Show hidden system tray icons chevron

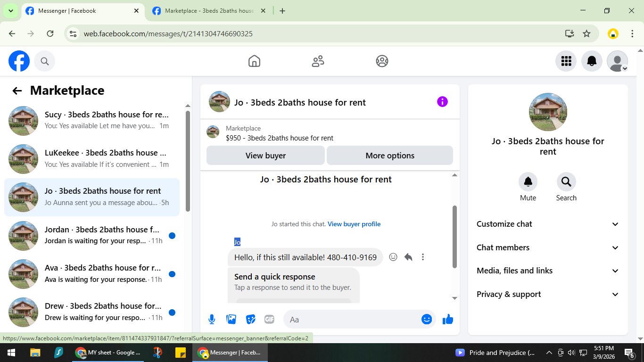coord(549,353)
